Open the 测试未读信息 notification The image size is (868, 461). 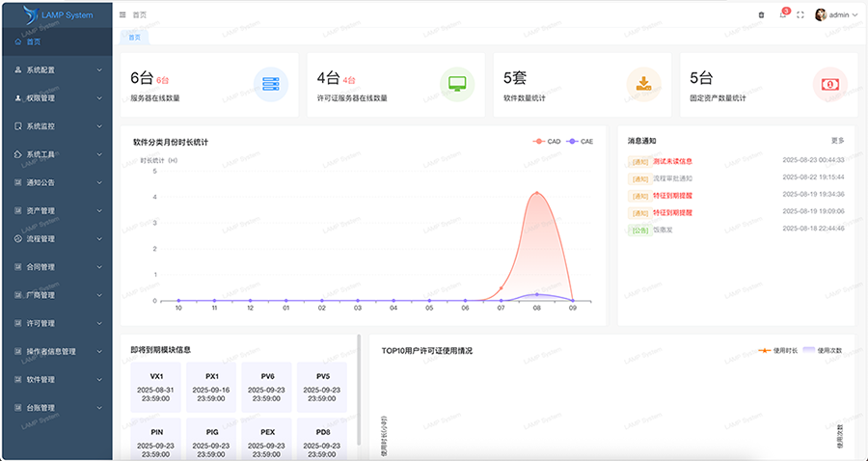pos(672,162)
